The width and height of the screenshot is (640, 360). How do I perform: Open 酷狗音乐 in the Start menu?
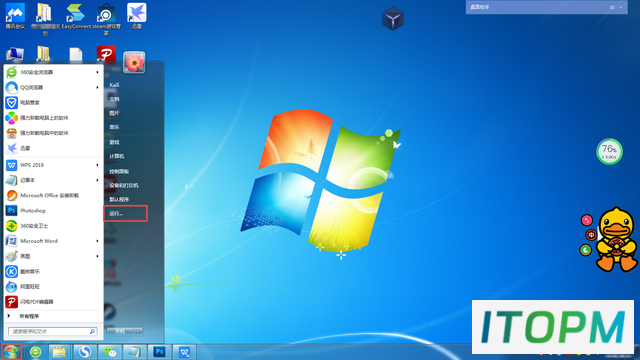click(53, 271)
